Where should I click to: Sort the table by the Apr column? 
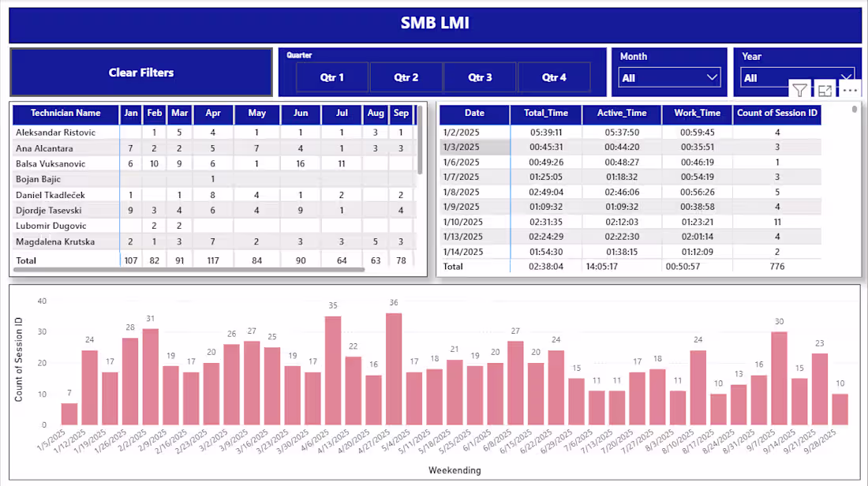pos(213,113)
